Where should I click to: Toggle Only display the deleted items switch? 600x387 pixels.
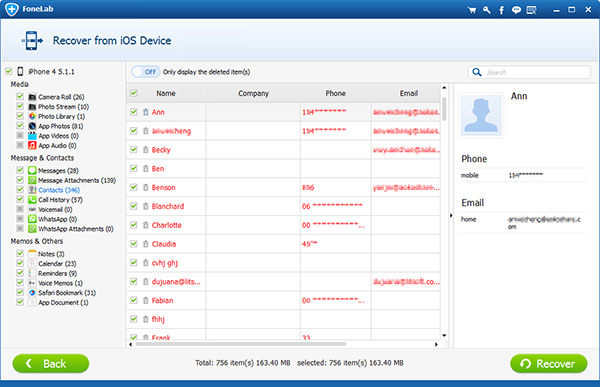click(x=145, y=72)
